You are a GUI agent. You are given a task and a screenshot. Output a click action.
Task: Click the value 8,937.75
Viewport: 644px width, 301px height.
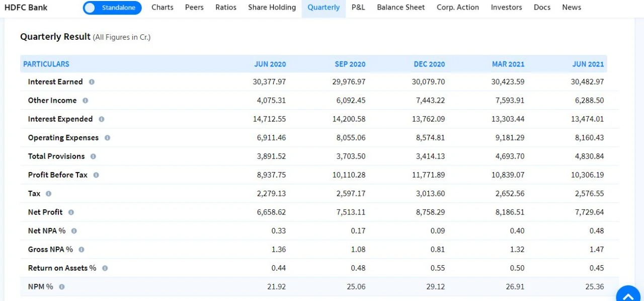point(271,175)
